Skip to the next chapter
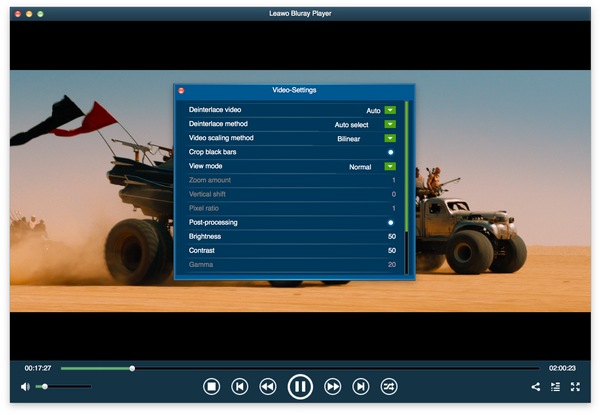This screenshot has height=415, width=600. click(361, 386)
